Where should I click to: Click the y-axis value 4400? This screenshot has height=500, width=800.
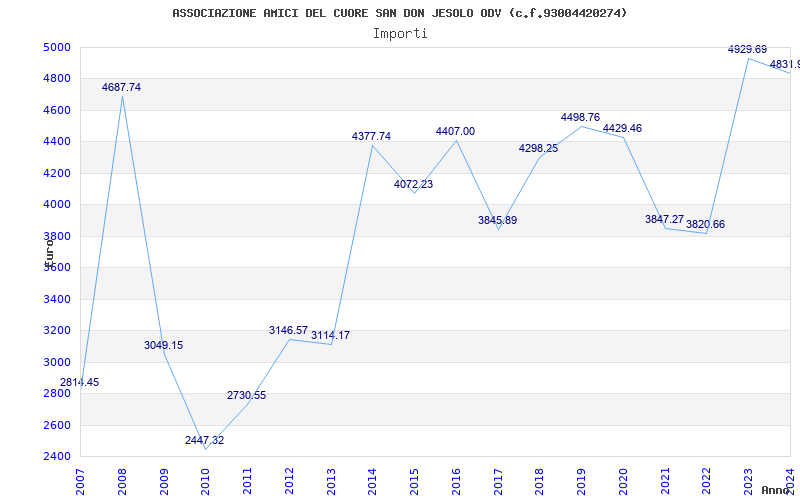coord(58,141)
